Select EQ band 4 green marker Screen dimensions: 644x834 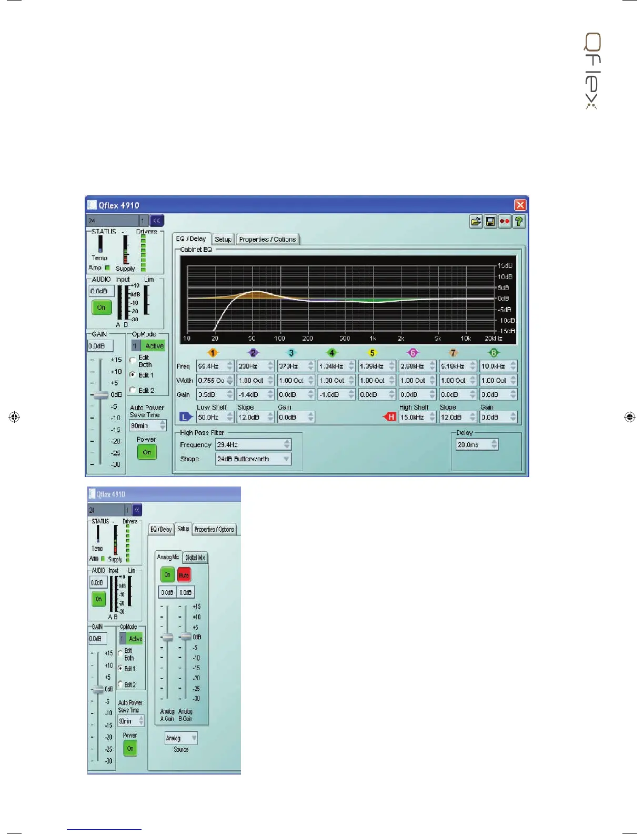(x=331, y=353)
